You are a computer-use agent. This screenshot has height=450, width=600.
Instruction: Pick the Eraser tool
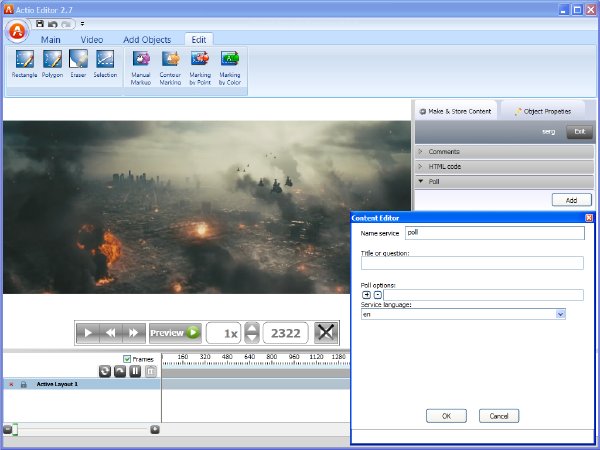78,64
